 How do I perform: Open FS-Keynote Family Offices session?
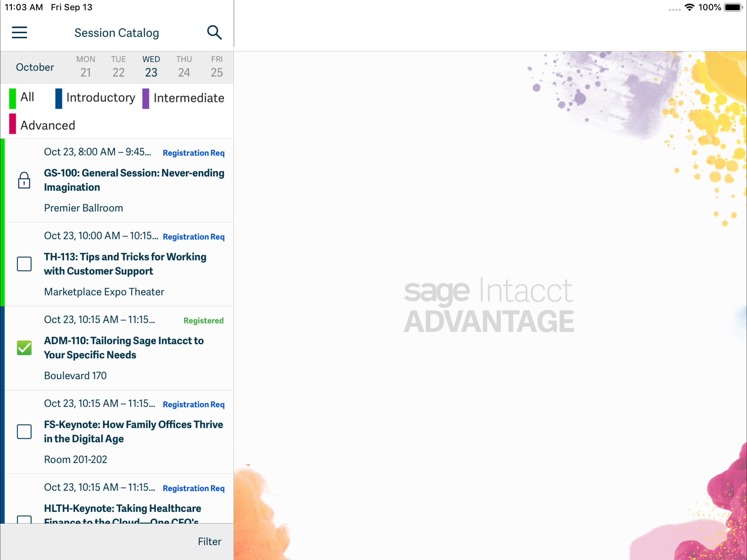[x=133, y=431]
